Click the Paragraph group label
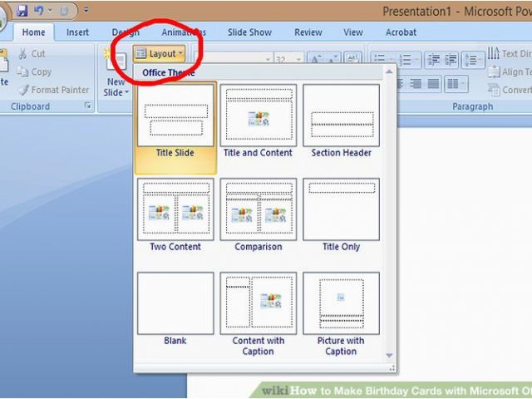The width and height of the screenshot is (532, 399). pos(472,106)
